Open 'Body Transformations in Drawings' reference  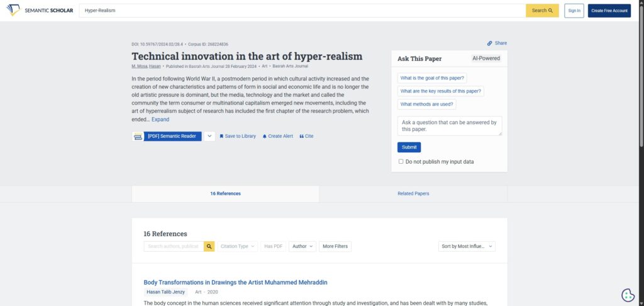235,283
